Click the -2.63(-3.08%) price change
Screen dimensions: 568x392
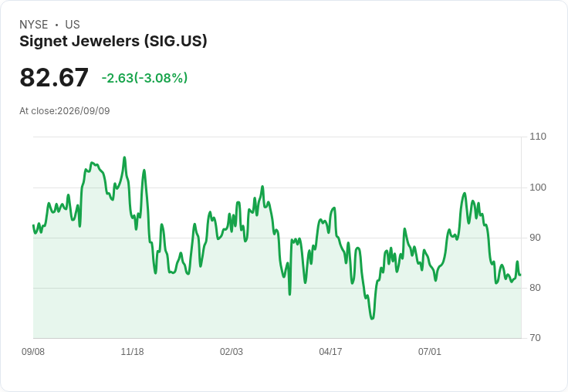coord(144,78)
